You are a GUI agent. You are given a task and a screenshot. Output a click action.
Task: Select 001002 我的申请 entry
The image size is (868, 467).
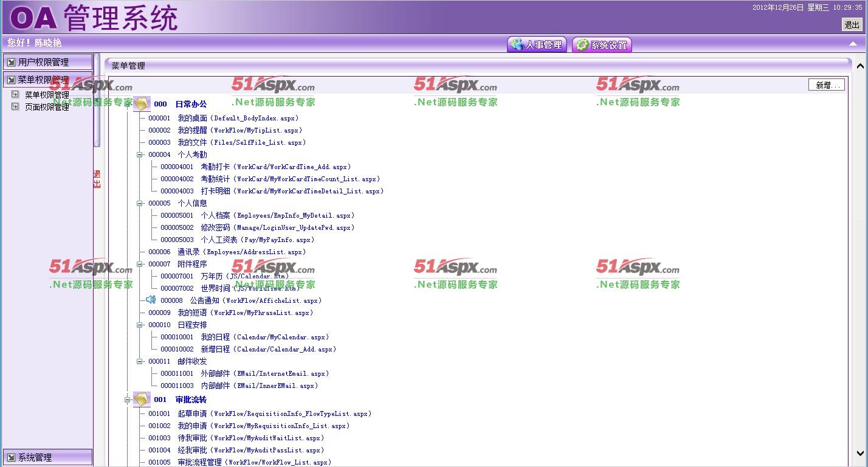(x=249, y=426)
